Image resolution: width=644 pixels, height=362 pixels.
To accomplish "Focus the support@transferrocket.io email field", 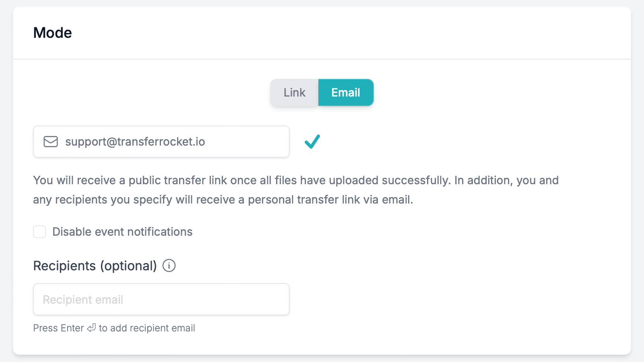I will coord(161,142).
